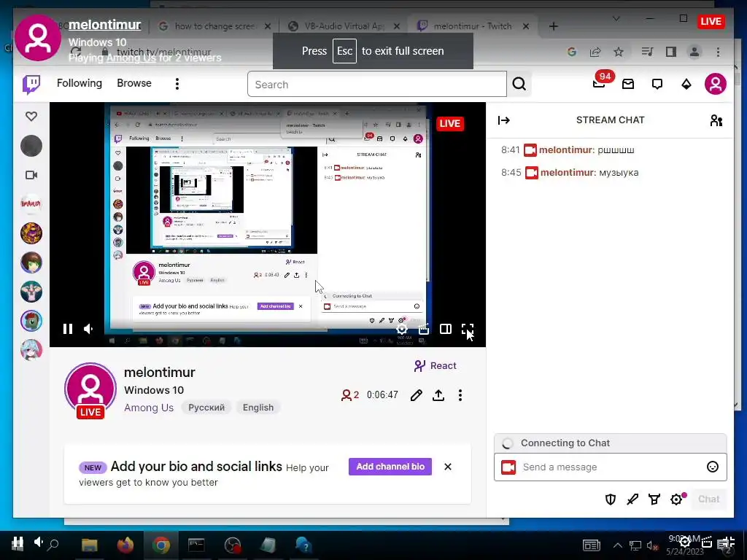Viewport: 747px width, 560px height.
Task: Select the Русский tag
Action: pos(206,408)
